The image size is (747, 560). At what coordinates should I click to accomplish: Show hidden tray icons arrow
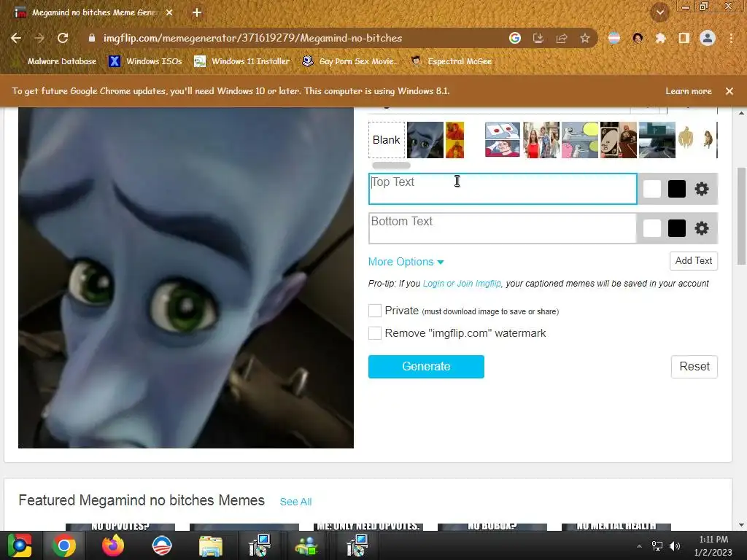pyautogui.click(x=639, y=546)
